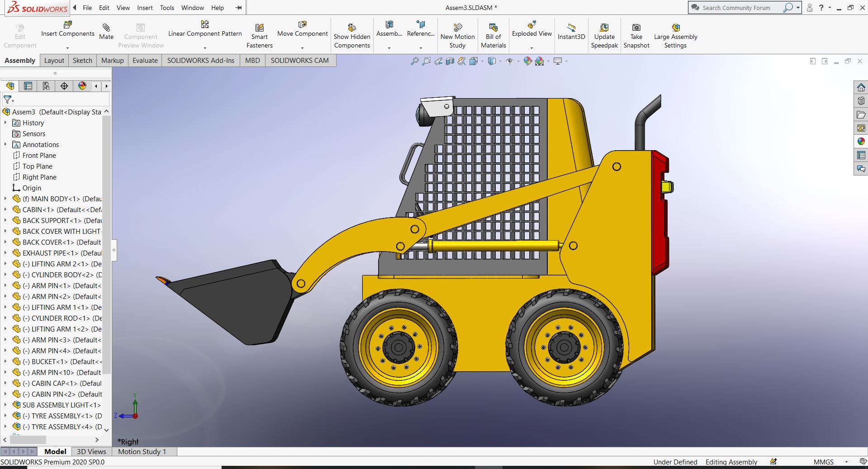Return to Previous View

click(x=438, y=61)
